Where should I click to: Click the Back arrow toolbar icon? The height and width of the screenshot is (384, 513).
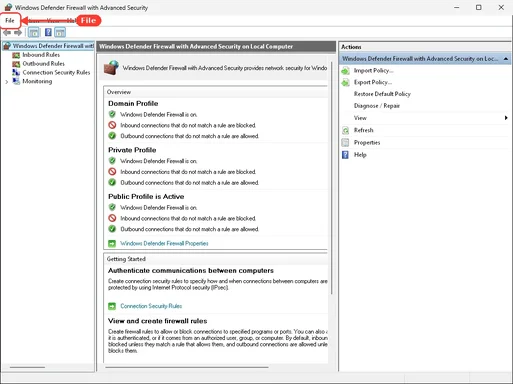click(7, 33)
